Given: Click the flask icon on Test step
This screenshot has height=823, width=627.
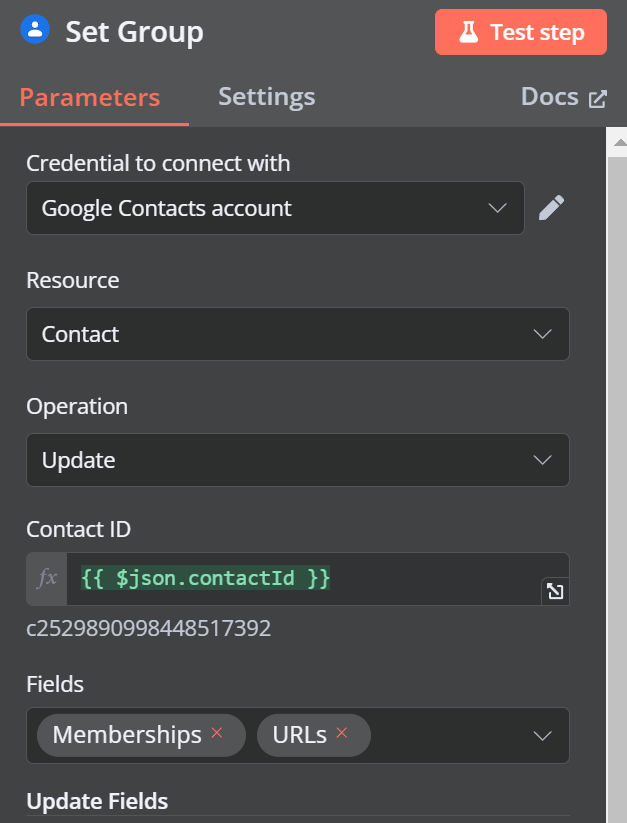Looking at the screenshot, I should tap(468, 32).
